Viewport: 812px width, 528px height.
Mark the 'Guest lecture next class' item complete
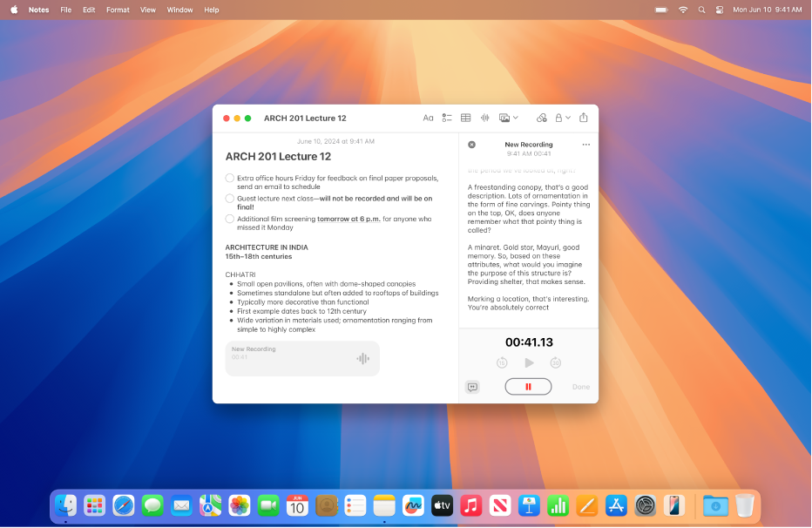(229, 199)
